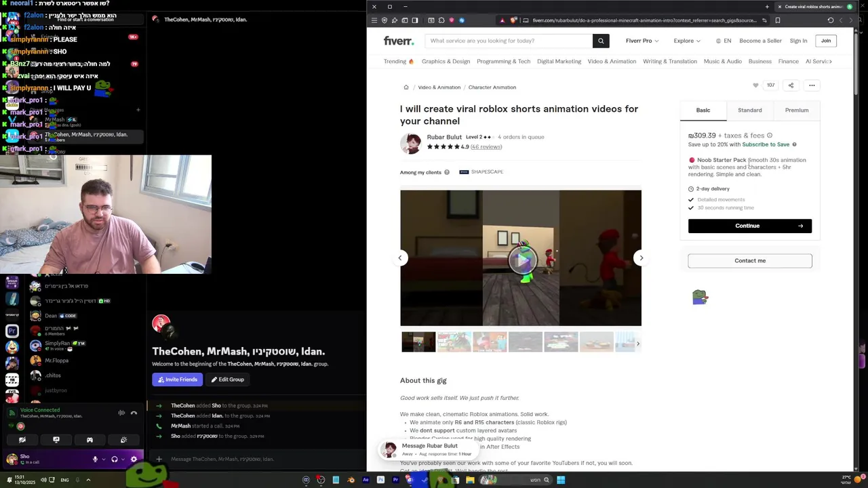The image size is (868, 488).
Task: Open After Effects on taskbar
Action: point(366,480)
